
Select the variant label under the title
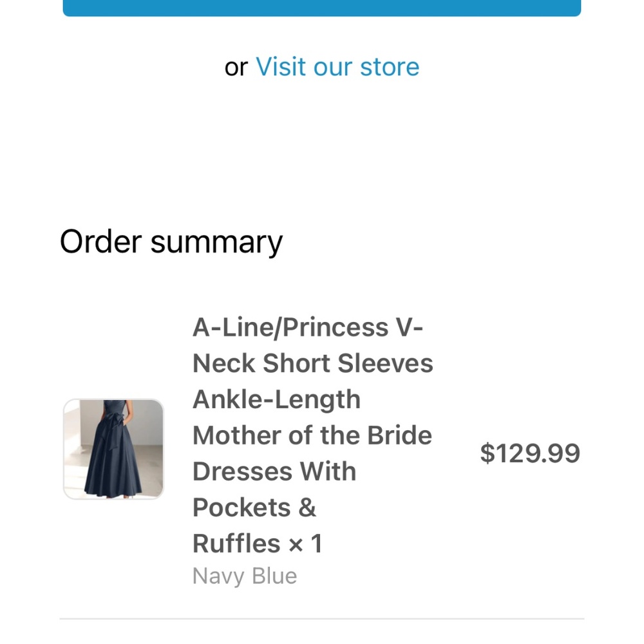point(245,576)
